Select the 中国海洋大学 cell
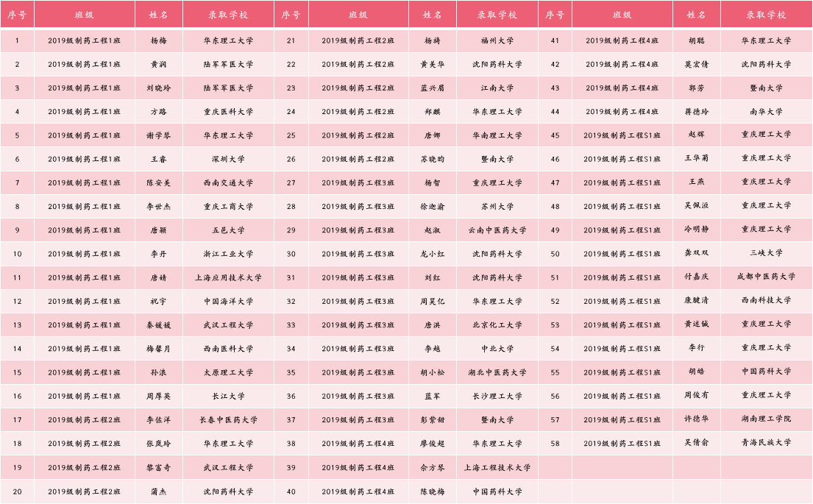This screenshot has height=504, width=813. (228, 302)
